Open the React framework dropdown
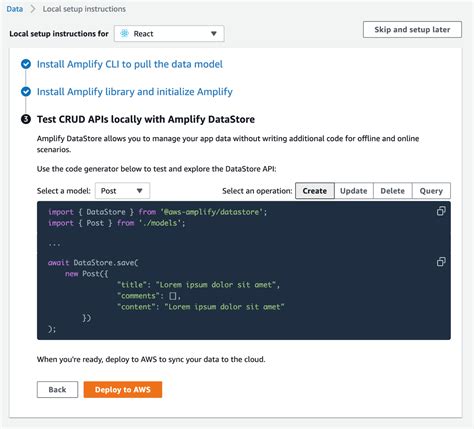The width and height of the screenshot is (474, 429). [169, 34]
